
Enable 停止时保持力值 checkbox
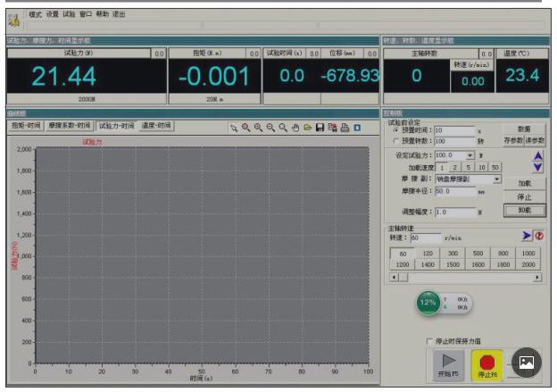429,341
